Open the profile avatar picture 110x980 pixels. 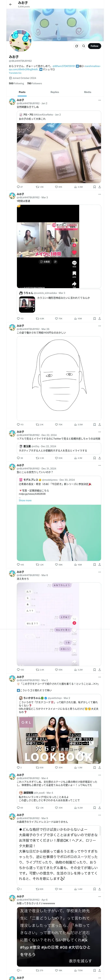[20, 40]
